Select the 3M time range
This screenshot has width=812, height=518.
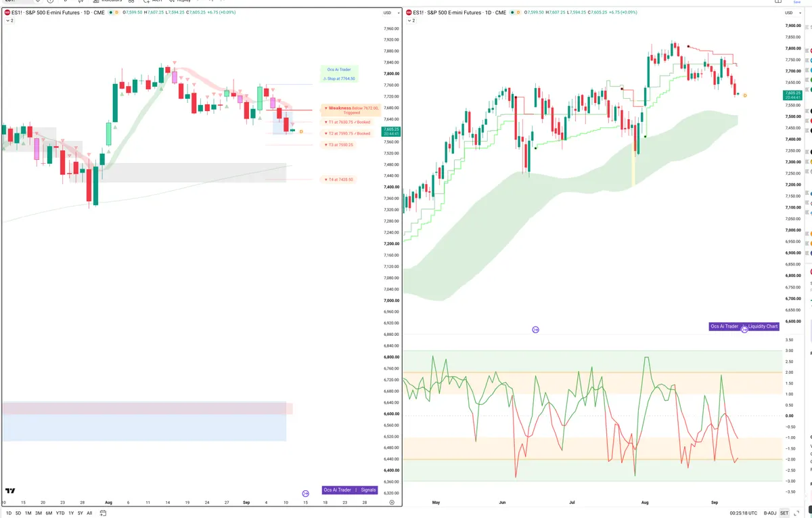(38, 513)
